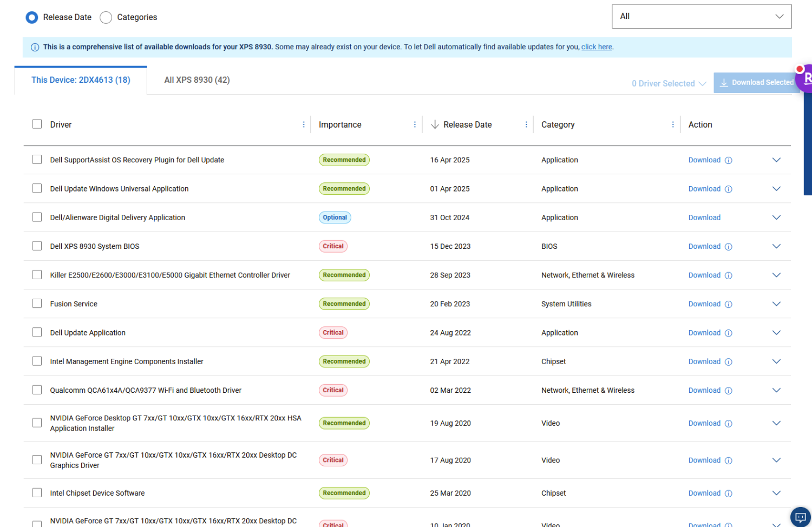Image resolution: width=812 pixels, height=527 pixels.
Task: Expand Fusion Service row details
Action: 776,304
